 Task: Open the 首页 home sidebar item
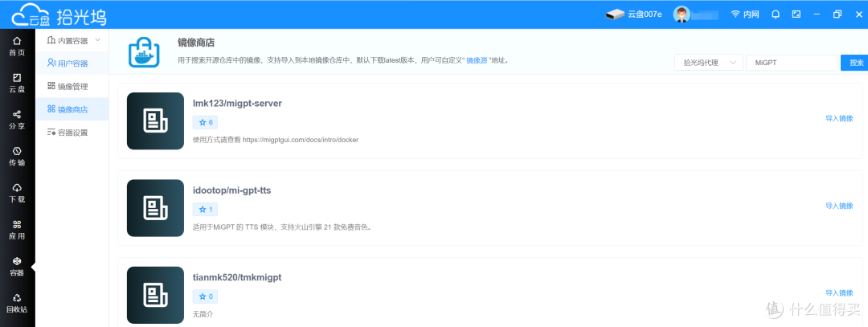pyautogui.click(x=17, y=47)
